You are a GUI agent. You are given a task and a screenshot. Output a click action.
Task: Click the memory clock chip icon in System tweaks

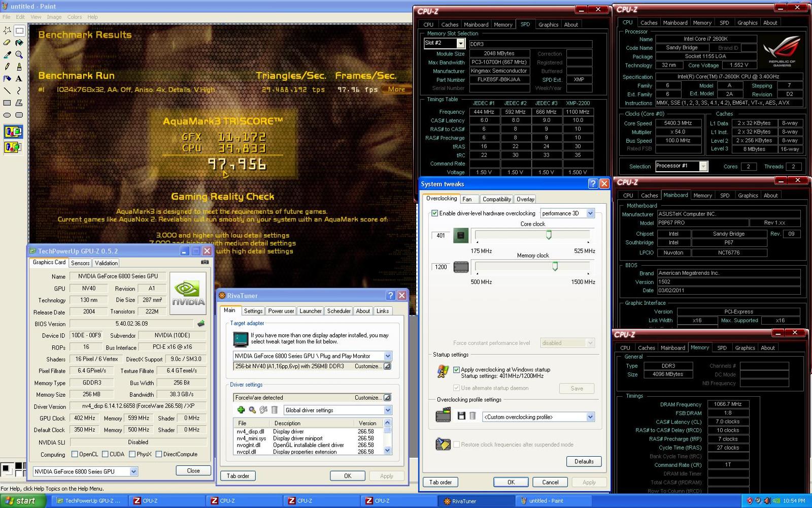(x=461, y=267)
